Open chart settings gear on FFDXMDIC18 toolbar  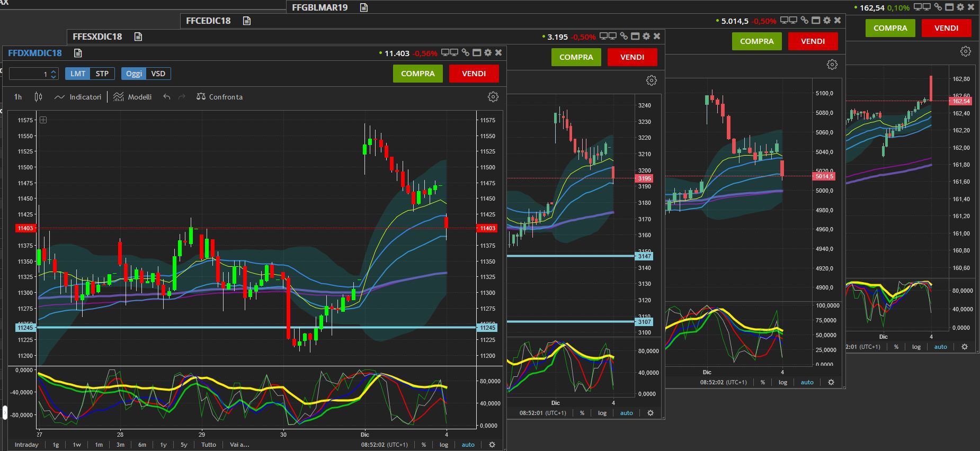pyautogui.click(x=493, y=97)
